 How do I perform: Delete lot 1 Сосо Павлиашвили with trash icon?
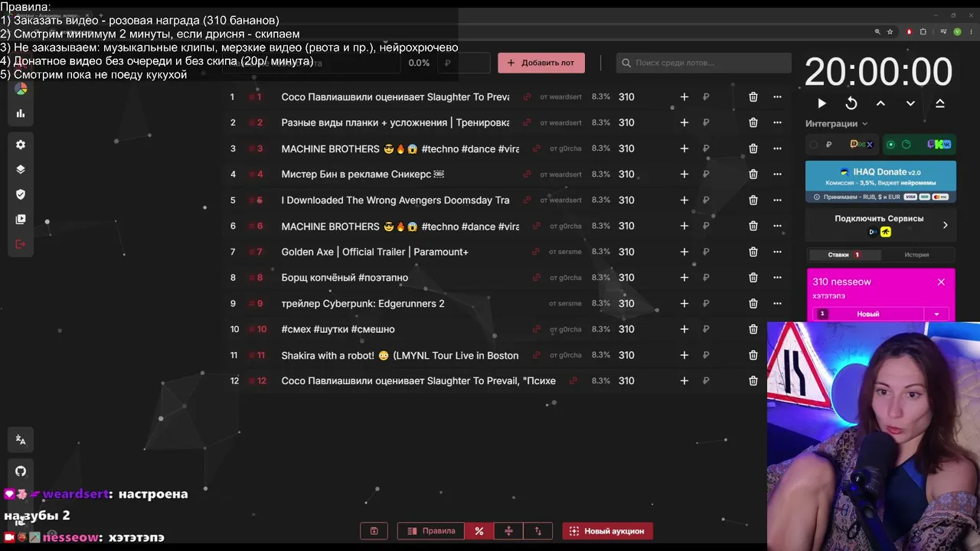tap(753, 97)
